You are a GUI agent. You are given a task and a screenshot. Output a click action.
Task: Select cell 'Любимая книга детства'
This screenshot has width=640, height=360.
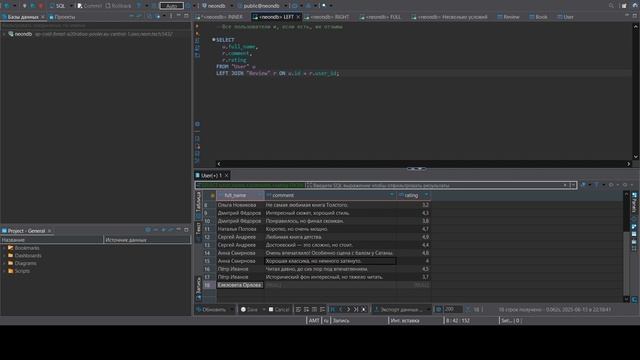click(x=330, y=237)
